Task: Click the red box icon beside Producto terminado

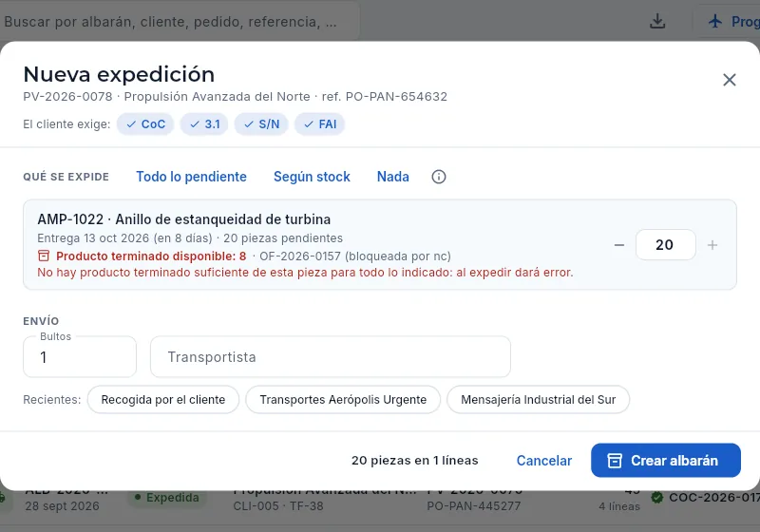Action: click(x=44, y=256)
